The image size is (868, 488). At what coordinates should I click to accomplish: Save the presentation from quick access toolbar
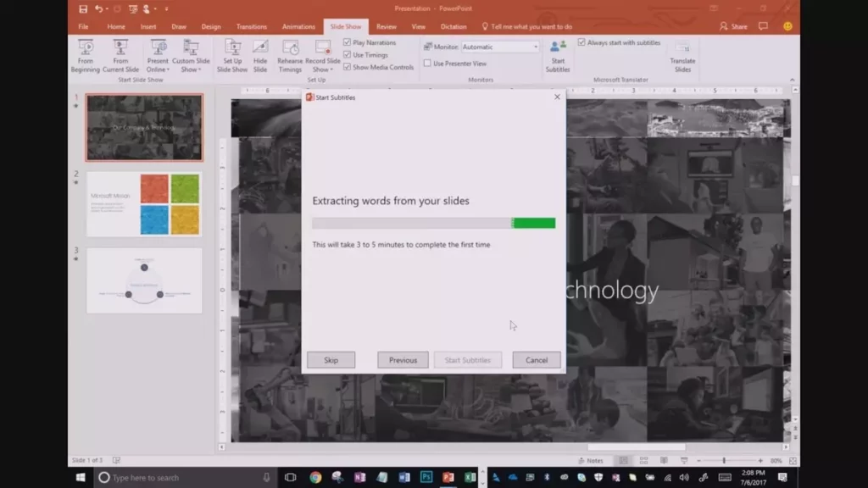pyautogui.click(x=83, y=8)
